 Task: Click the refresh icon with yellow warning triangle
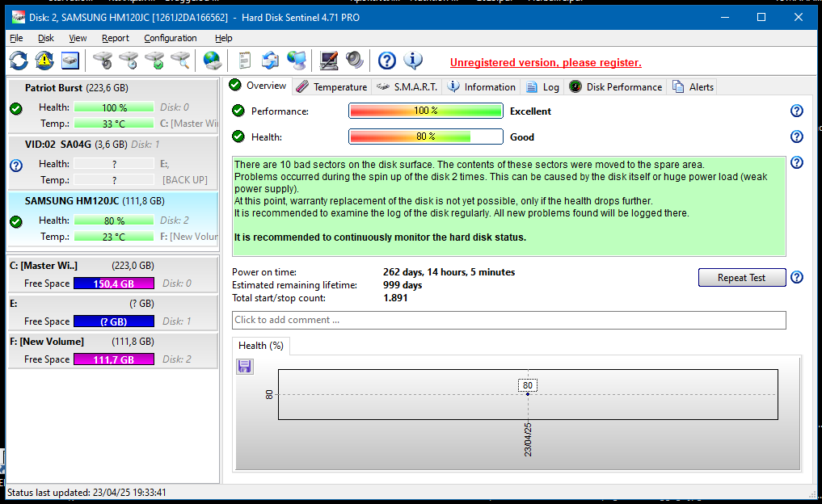(44, 61)
